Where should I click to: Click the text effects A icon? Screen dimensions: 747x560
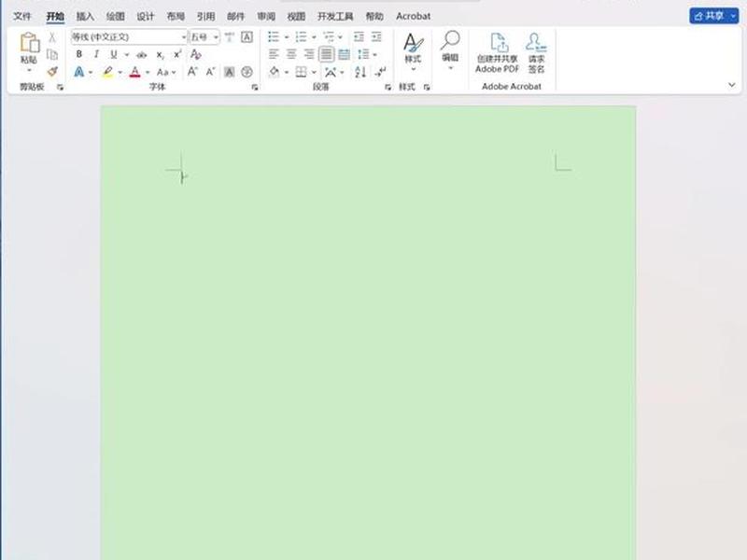tap(79, 72)
